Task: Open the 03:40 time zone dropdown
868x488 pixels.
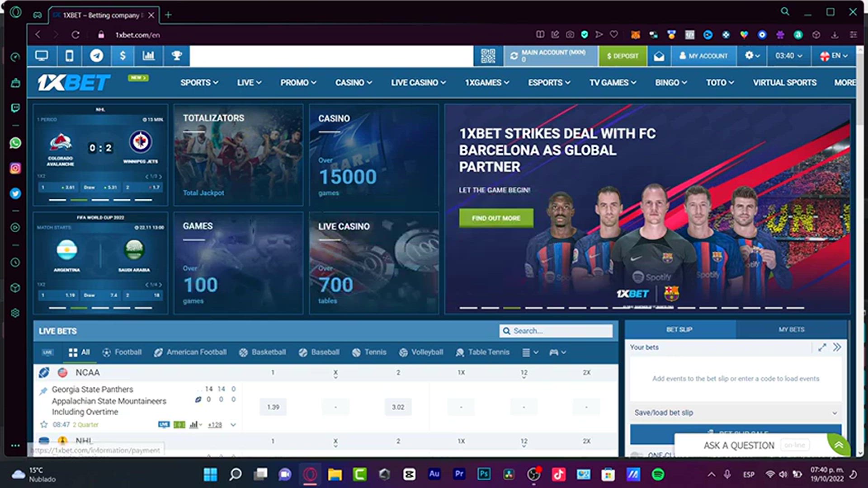Action: coord(788,56)
